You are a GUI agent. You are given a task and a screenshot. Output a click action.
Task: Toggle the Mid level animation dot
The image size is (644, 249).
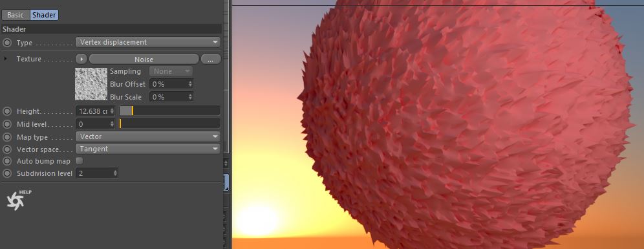[7, 124]
